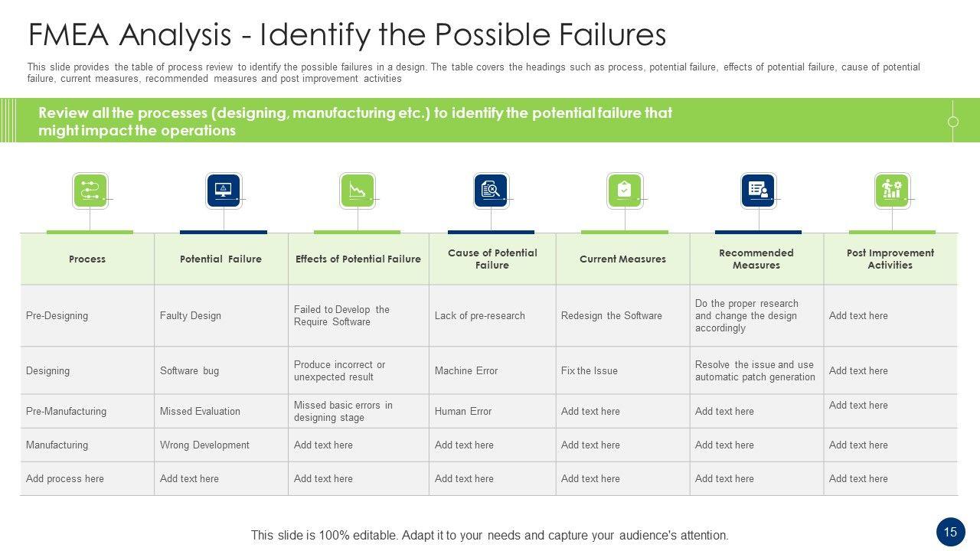Click the document magnifier icon above Cause
The width and height of the screenshot is (980, 551).
coord(491,191)
